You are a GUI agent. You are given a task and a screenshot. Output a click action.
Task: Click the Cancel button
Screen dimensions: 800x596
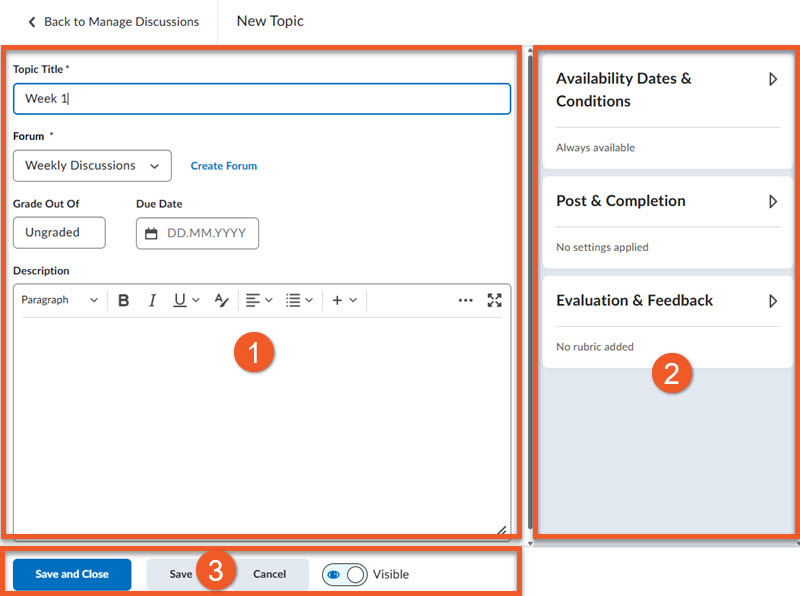[269, 574]
